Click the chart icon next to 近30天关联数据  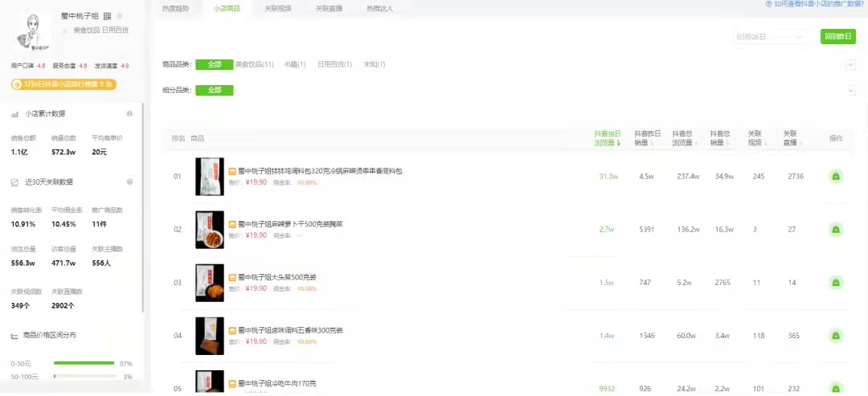(15, 182)
